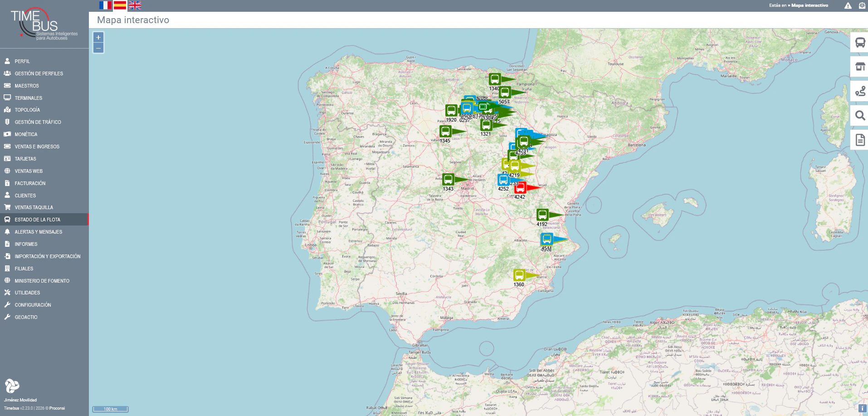Select Estado de la Flota menu
This screenshot has height=416, width=868.
[x=44, y=220]
